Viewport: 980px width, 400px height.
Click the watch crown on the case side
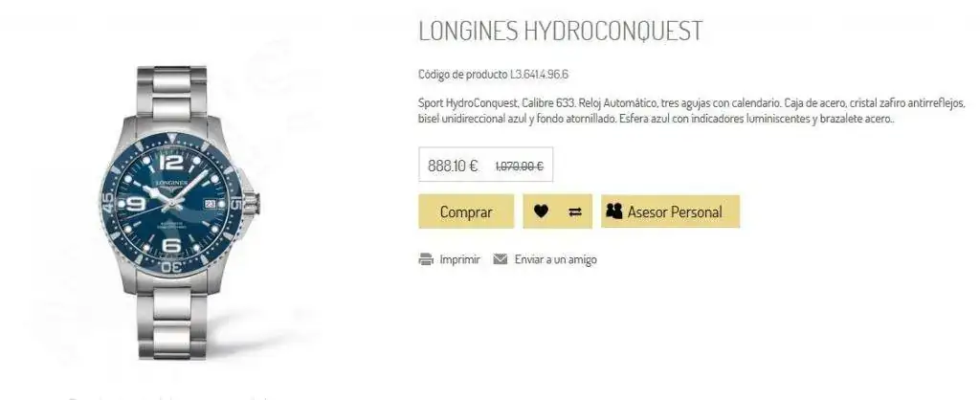(x=251, y=202)
